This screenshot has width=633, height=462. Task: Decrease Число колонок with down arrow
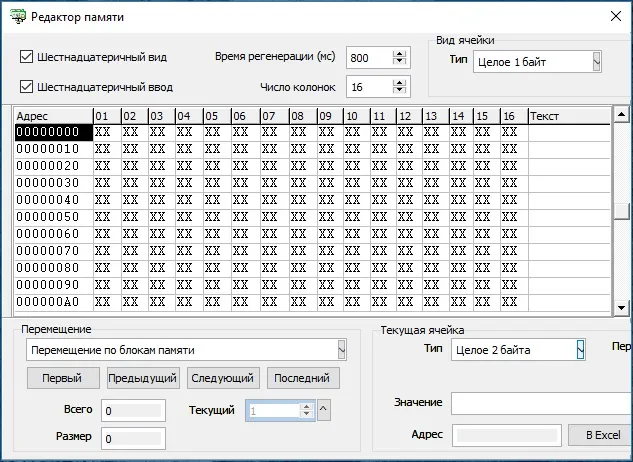click(399, 90)
